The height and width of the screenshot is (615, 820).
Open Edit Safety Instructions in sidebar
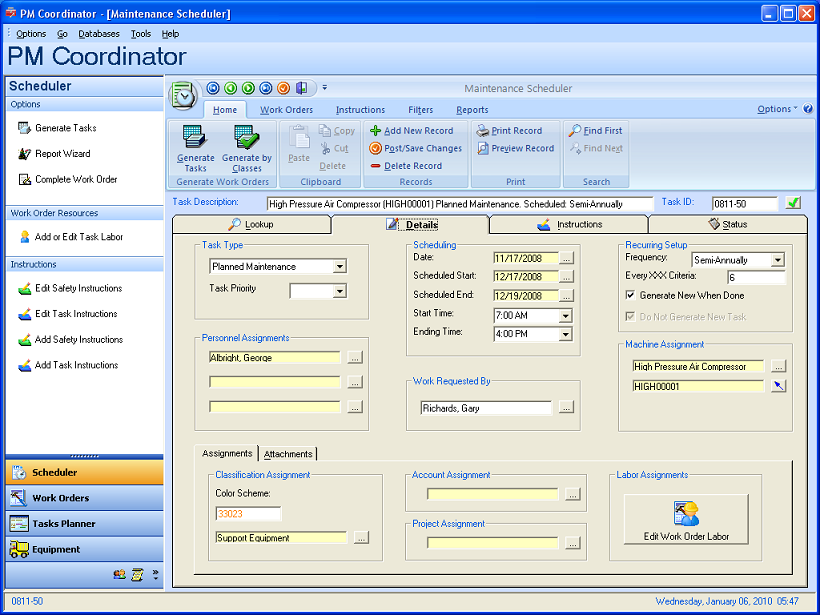[x=70, y=288]
